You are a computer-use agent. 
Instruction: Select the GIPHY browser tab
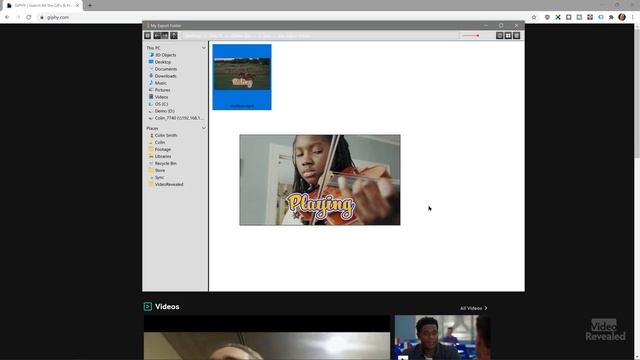[x=42, y=6]
